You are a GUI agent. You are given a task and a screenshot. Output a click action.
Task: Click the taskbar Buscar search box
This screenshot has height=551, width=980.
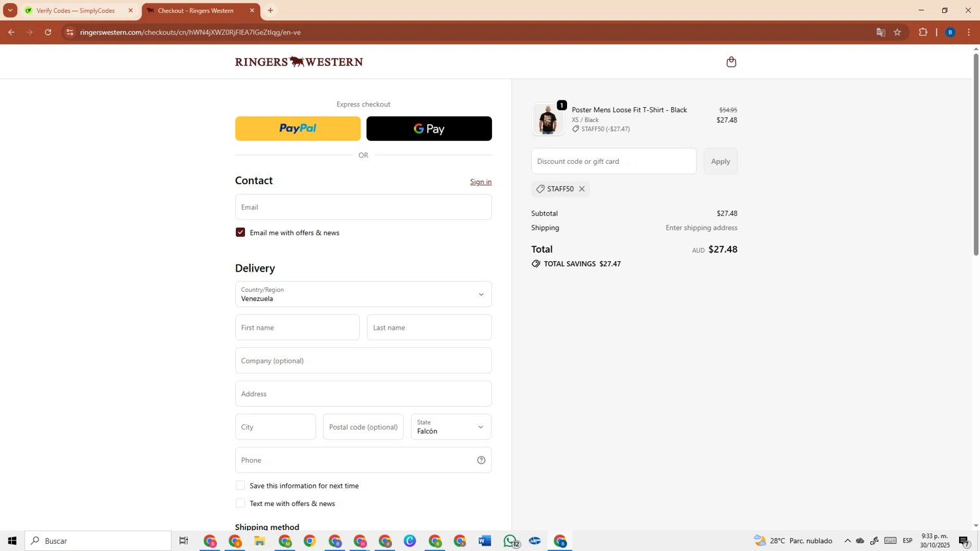click(98, 541)
